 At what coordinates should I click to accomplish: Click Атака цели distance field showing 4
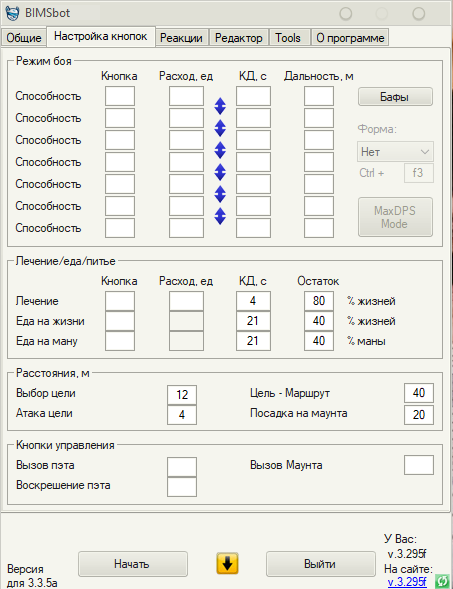click(x=182, y=415)
